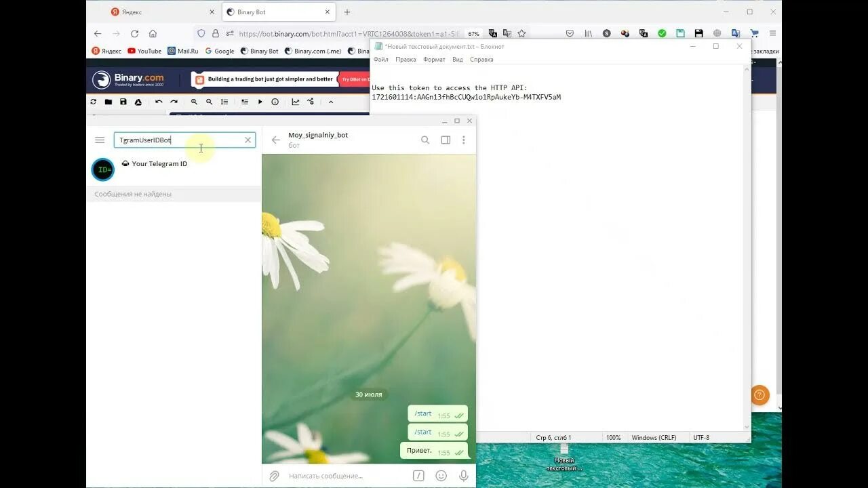Reset the 67% page zoom indicator
Image resolution: width=868 pixels, height=488 pixels.
473,33
